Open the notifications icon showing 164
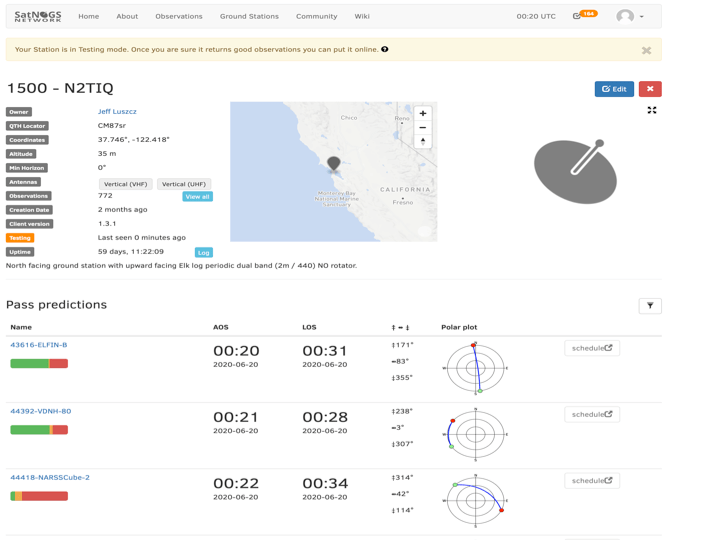The height and width of the screenshot is (540, 720). pyautogui.click(x=584, y=16)
